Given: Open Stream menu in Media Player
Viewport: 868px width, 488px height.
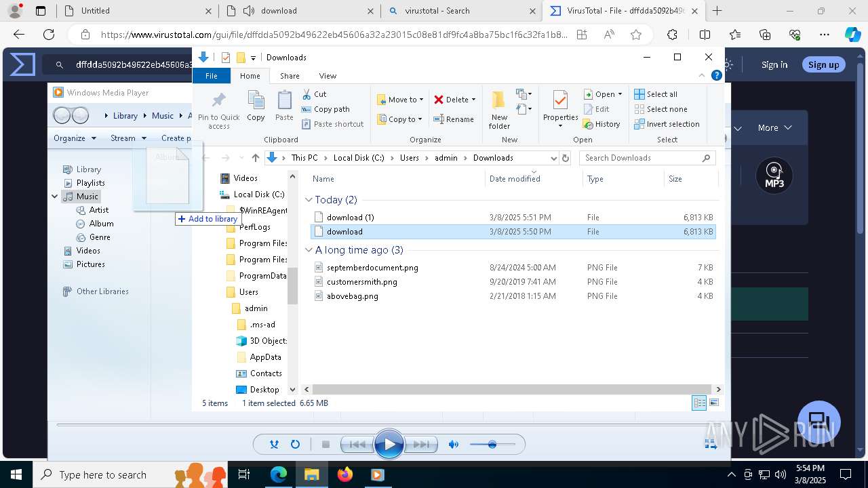Looking at the screenshot, I should pos(128,138).
